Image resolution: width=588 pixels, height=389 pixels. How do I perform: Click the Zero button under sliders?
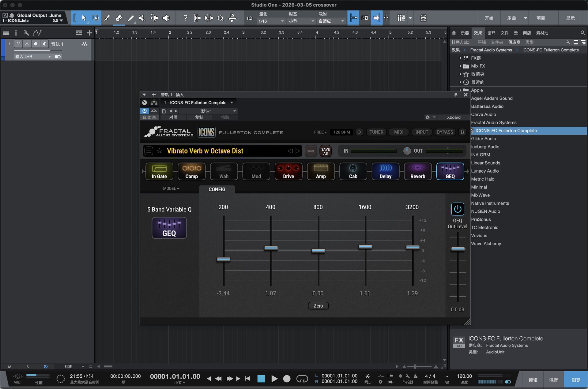point(318,306)
